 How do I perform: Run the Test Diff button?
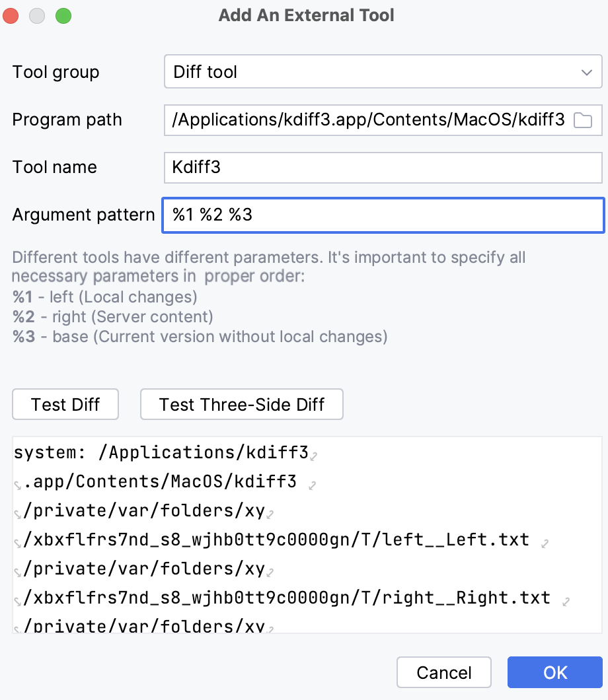[x=65, y=404]
